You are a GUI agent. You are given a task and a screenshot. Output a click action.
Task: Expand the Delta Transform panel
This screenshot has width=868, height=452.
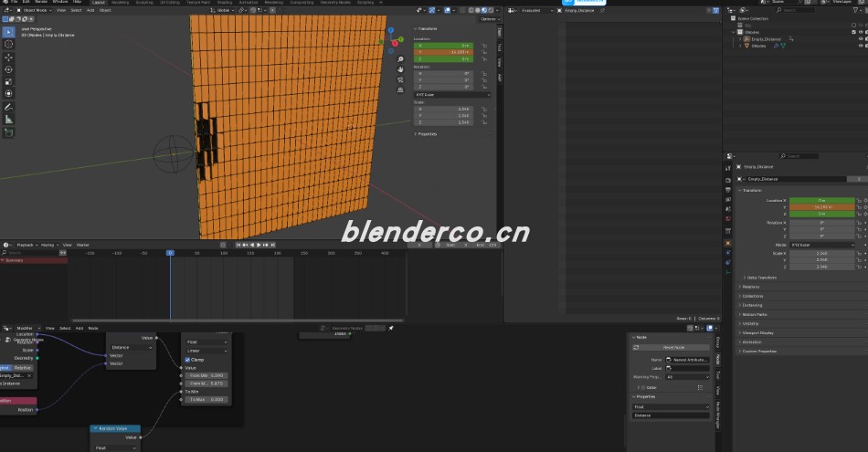pyautogui.click(x=760, y=278)
